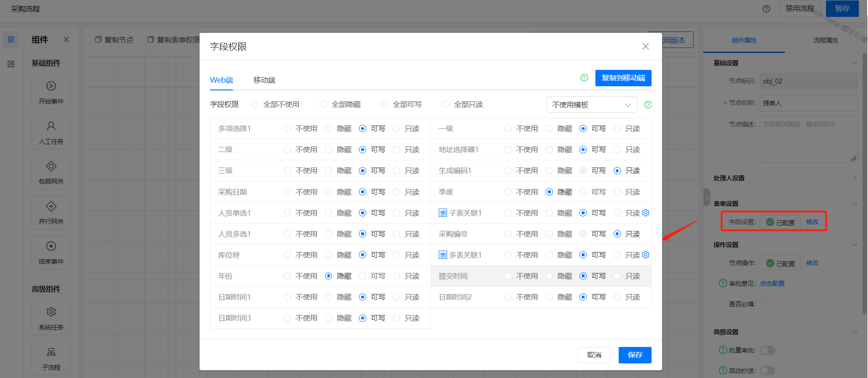868x378 pixels.
Task: Set 季度 field to 可写
Action: pos(583,192)
